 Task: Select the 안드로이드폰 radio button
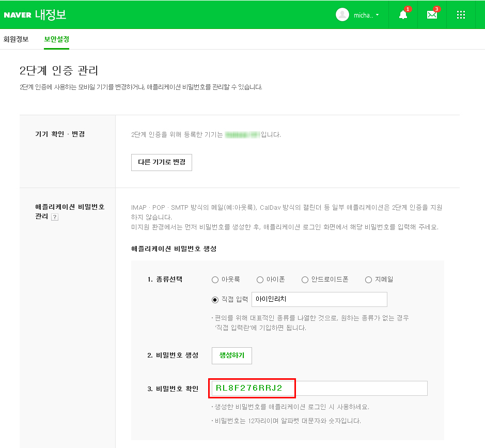tap(305, 280)
